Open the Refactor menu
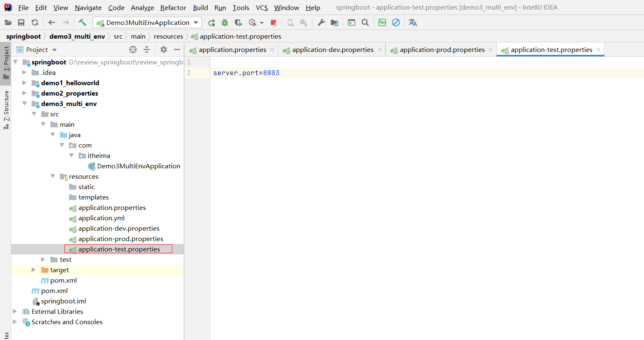 click(x=173, y=7)
